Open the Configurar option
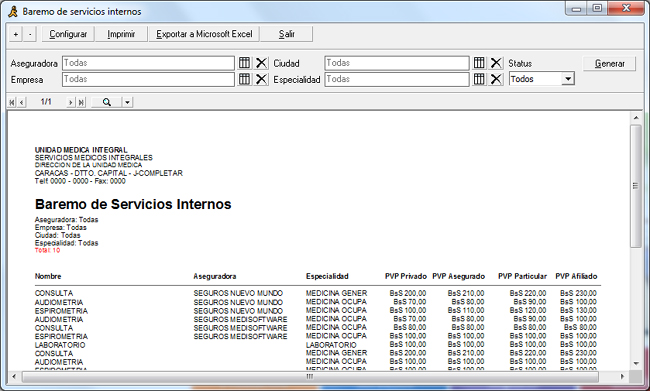 pyautogui.click(x=68, y=34)
